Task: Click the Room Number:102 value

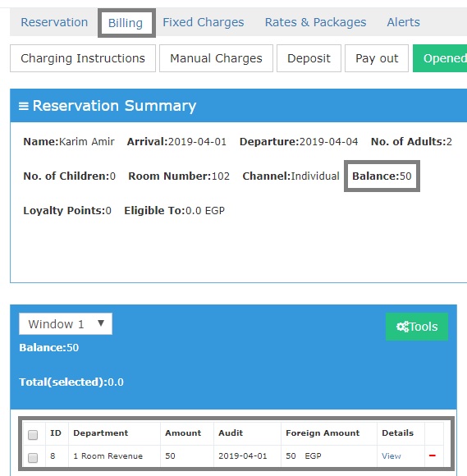Action: click(221, 176)
